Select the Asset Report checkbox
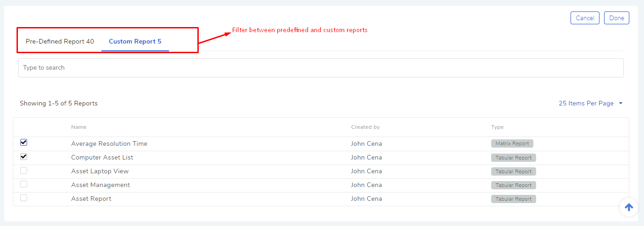 (x=24, y=198)
